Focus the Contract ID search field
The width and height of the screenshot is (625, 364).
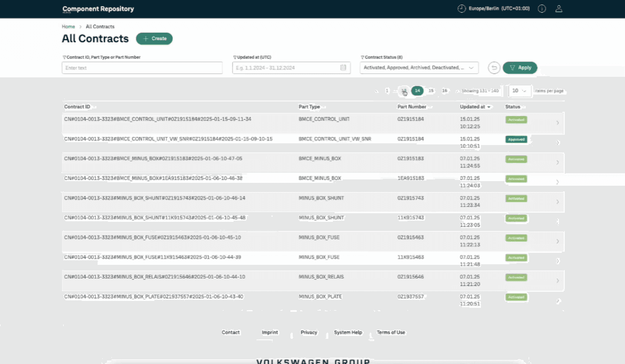pos(142,68)
